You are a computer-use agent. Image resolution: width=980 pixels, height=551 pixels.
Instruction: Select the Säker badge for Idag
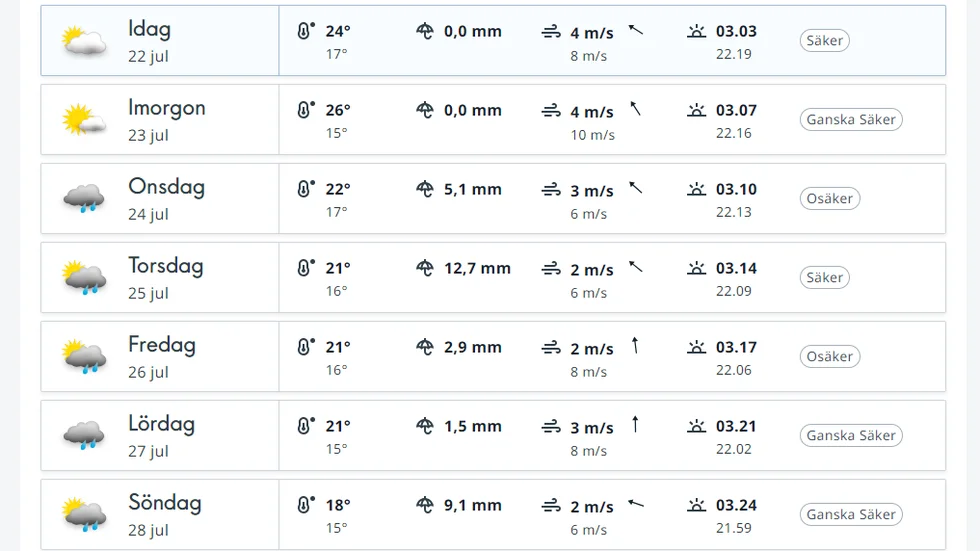(824, 41)
